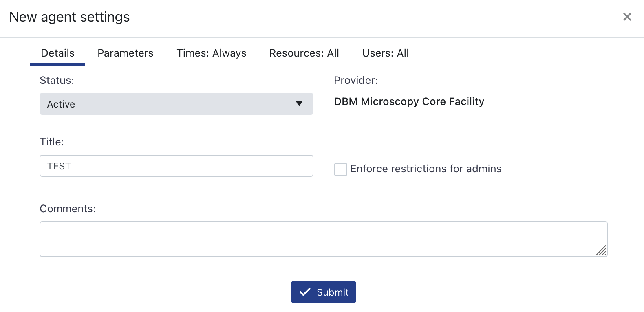Click the DBM Microscopy Core Facility provider name
Viewport: 644px width, 312px height.
tap(409, 101)
